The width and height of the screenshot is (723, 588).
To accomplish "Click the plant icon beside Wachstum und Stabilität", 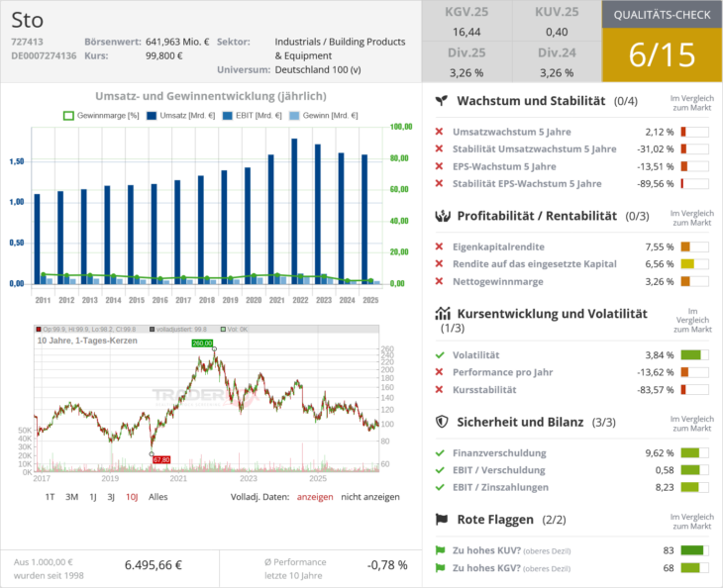I will pyautogui.click(x=442, y=100).
